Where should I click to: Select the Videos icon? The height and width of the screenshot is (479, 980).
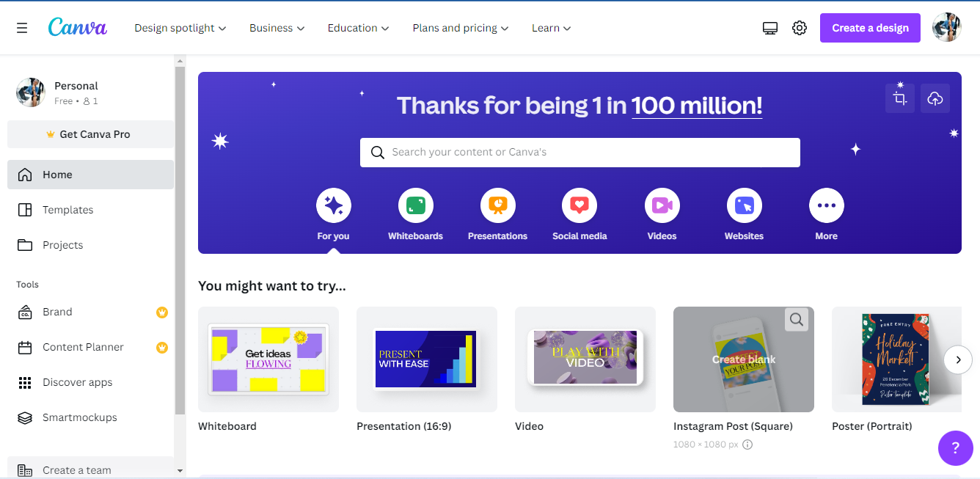(662, 206)
